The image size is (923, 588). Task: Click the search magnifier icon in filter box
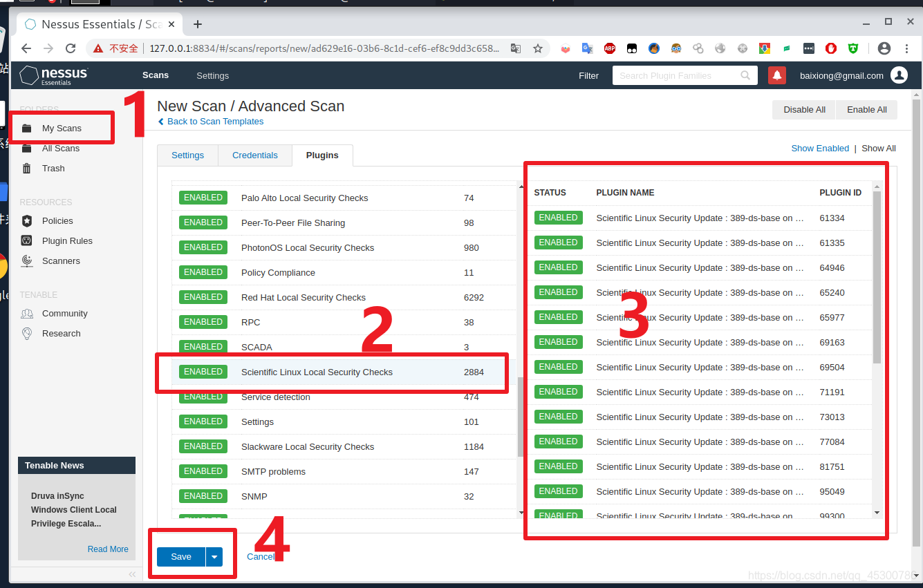[745, 75]
